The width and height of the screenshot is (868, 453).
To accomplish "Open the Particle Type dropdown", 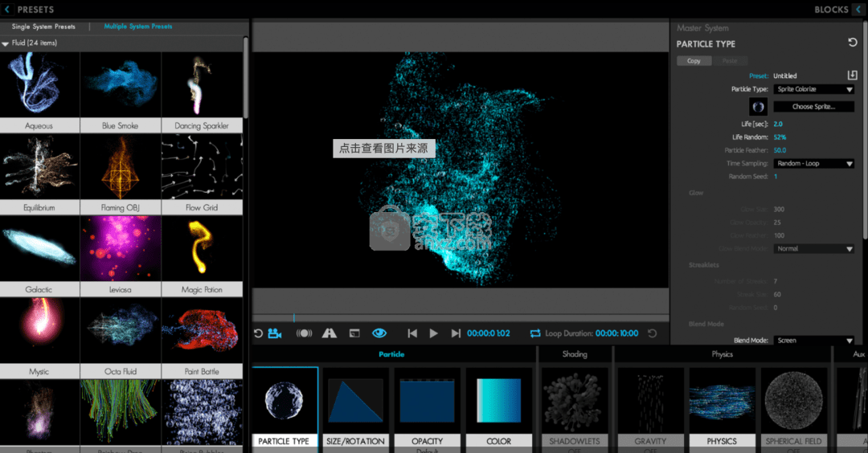I will coord(813,89).
